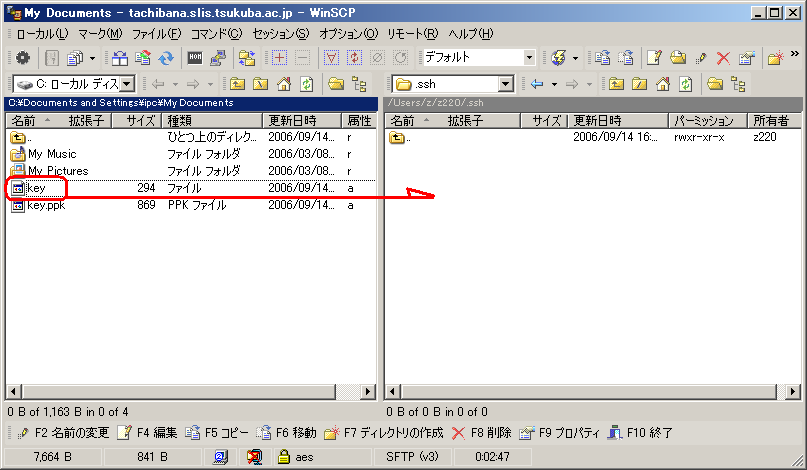Screen dimensions: 807x470
Task: Open in PuTTY icon
Action: 218,58
